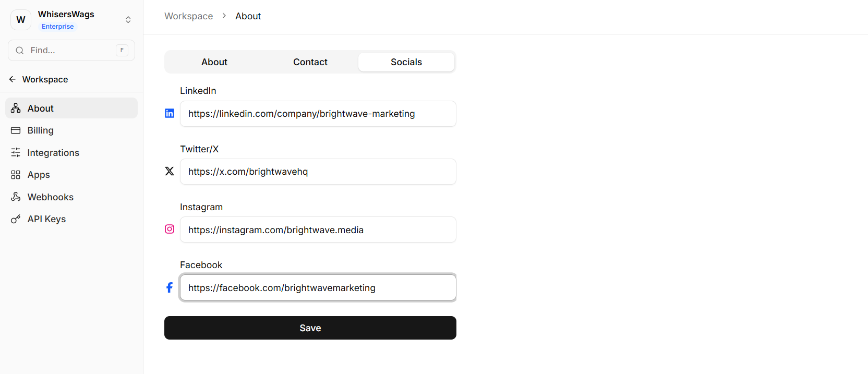This screenshot has height=374, width=868.
Task: Expand the WhisersWags workspace switcher
Action: (x=128, y=20)
